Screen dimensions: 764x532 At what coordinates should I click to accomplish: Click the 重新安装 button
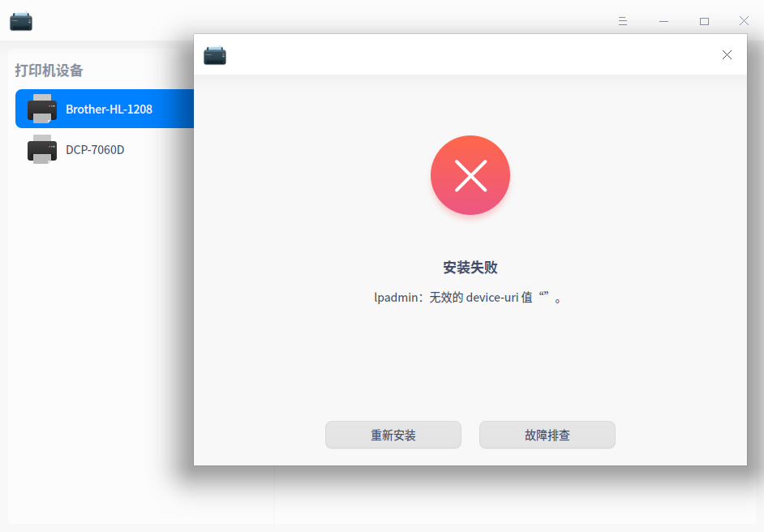coord(393,435)
